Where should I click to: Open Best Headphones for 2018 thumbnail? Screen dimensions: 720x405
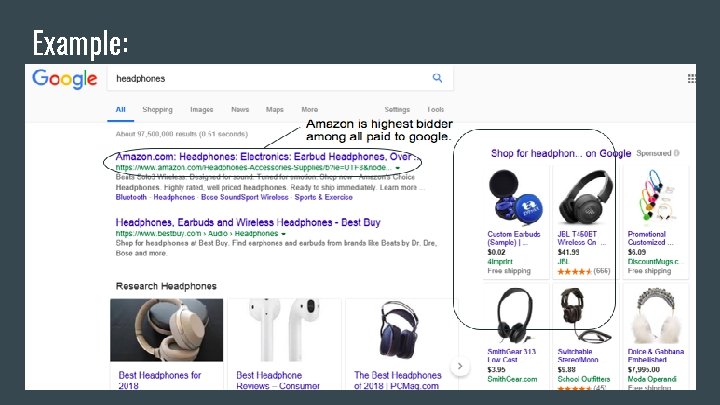click(167, 330)
